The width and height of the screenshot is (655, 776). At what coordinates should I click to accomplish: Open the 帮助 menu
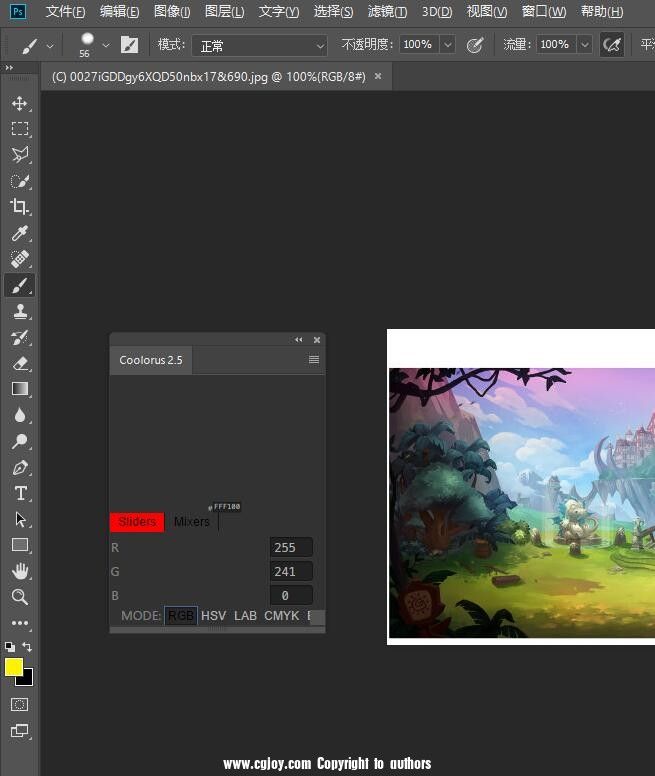tap(602, 11)
